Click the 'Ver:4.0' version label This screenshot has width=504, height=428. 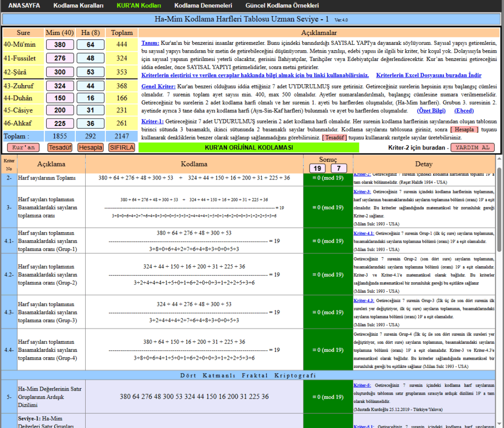pos(341,20)
